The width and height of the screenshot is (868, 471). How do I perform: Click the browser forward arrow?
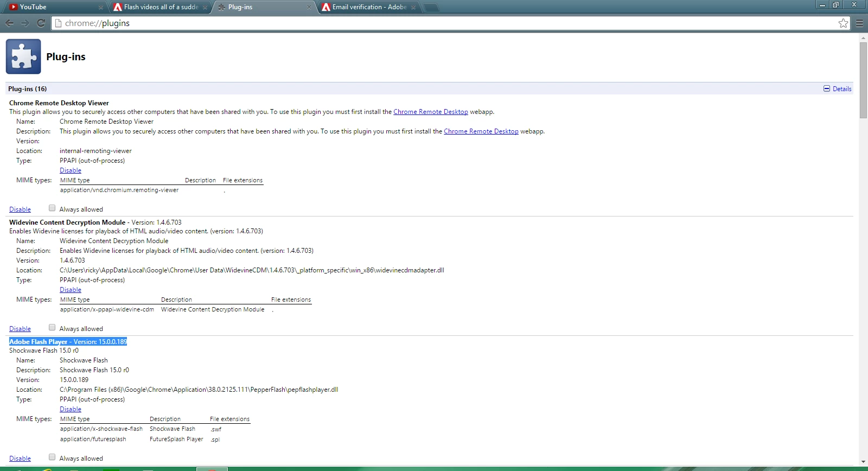25,23
